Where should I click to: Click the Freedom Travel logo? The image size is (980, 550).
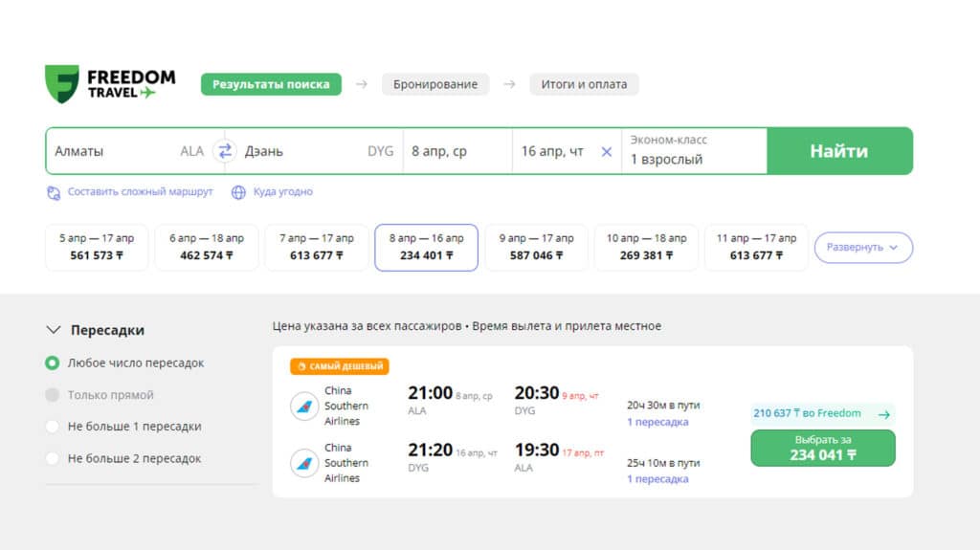109,84
